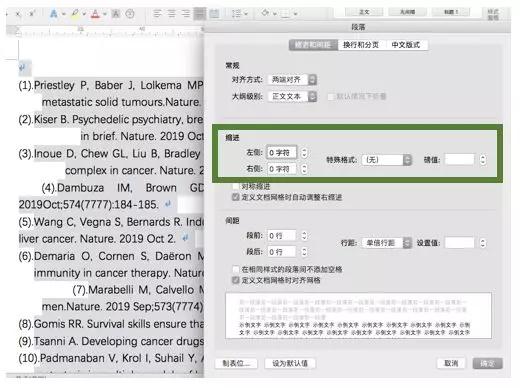Center text using toolbar alignment icon
This screenshot has height=388, width=520.
click(x=172, y=14)
